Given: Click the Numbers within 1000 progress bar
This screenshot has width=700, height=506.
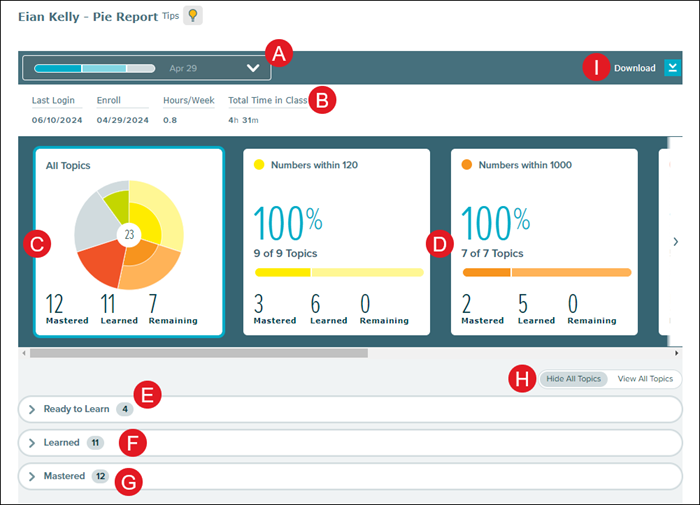Looking at the screenshot, I should click(x=546, y=272).
